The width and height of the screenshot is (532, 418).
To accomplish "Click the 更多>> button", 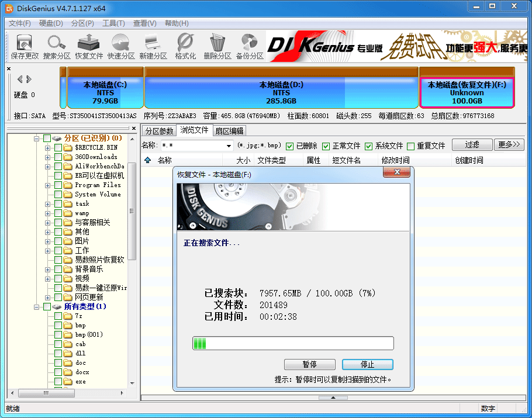I will tap(509, 145).
